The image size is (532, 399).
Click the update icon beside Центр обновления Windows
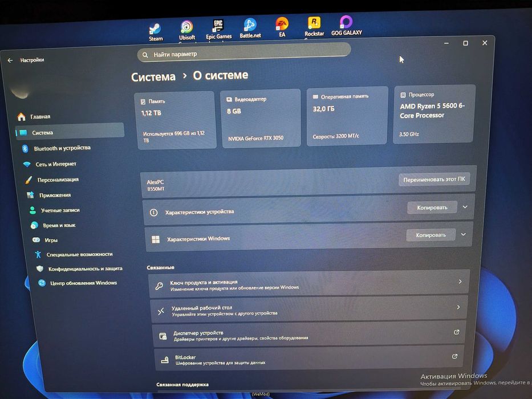click(x=42, y=283)
